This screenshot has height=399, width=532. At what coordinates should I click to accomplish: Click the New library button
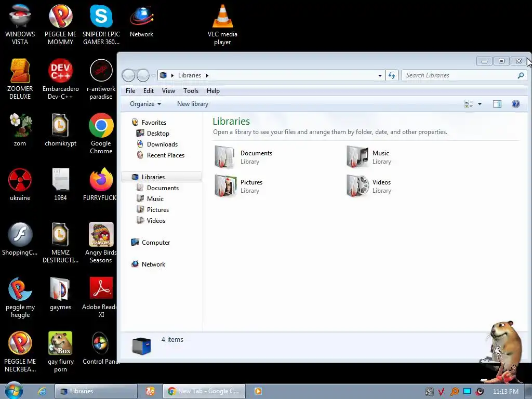click(x=192, y=104)
